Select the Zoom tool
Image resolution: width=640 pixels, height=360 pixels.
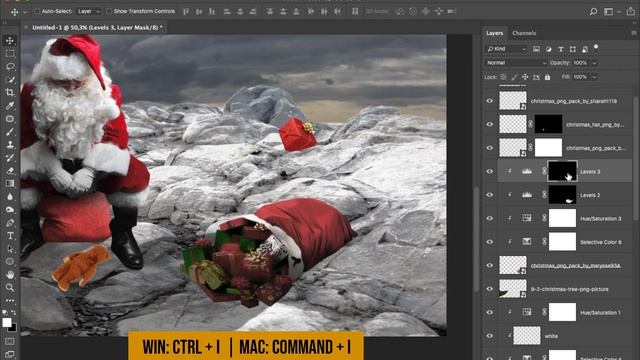pyautogui.click(x=10, y=288)
